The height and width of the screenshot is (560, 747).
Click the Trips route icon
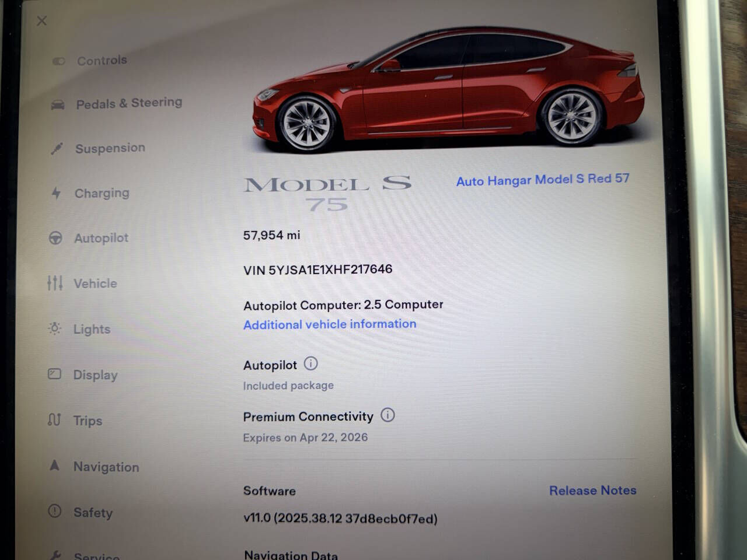[54, 419]
